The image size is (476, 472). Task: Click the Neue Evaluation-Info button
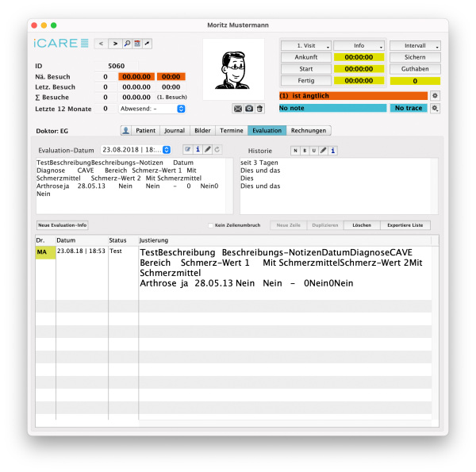pyautogui.click(x=63, y=225)
